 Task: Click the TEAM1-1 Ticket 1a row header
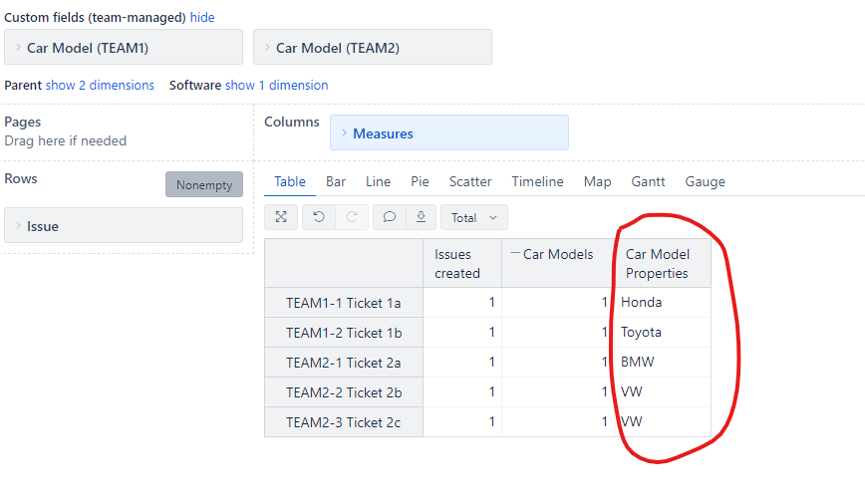(344, 303)
